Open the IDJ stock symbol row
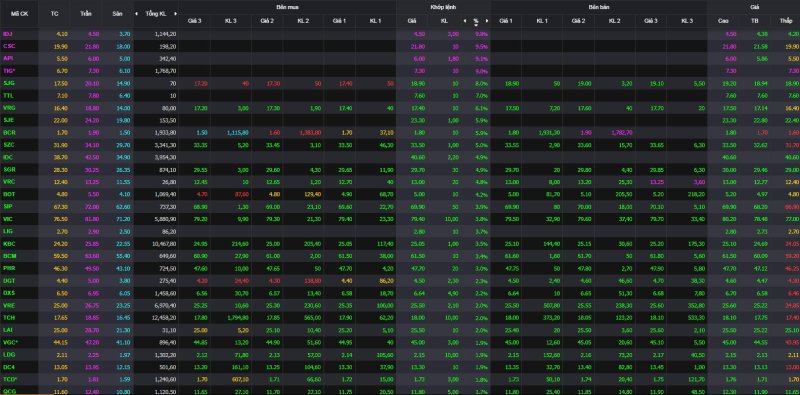The image size is (800, 395). pos(7,34)
